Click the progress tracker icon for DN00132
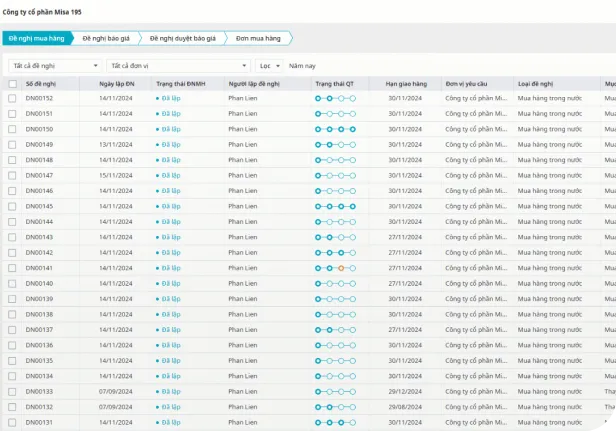The height and width of the screenshot is (431, 616). pyautogui.click(x=336, y=407)
